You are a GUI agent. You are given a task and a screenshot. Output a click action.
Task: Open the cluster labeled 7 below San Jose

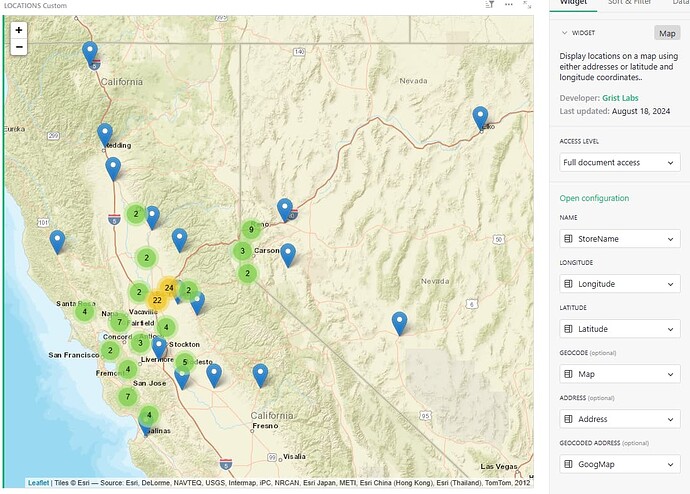click(128, 396)
